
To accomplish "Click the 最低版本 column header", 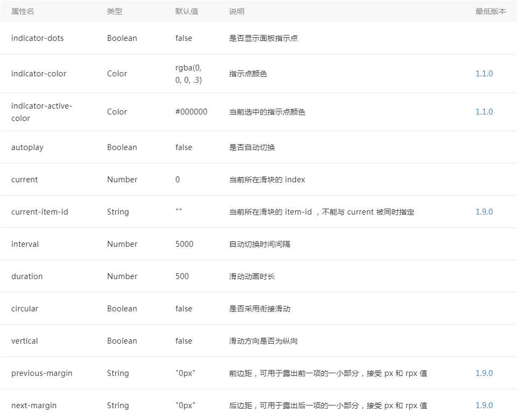I will click(490, 11).
